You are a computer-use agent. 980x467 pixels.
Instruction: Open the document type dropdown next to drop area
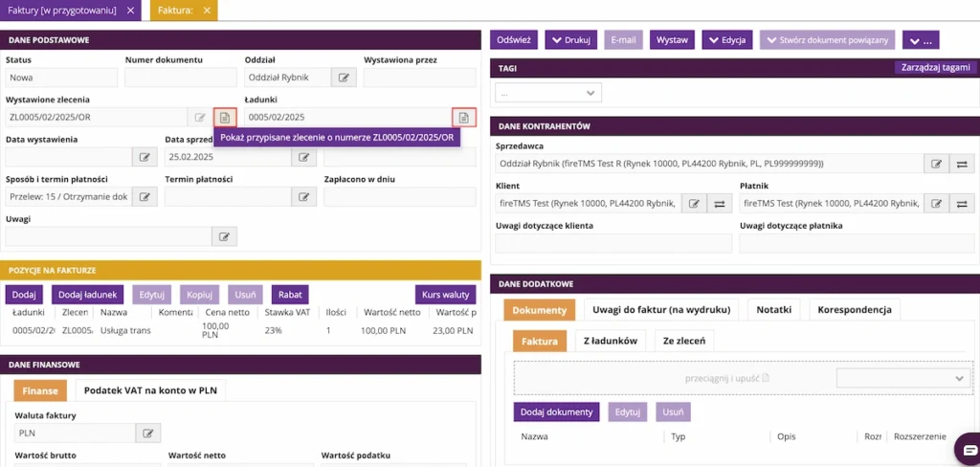coord(903,378)
